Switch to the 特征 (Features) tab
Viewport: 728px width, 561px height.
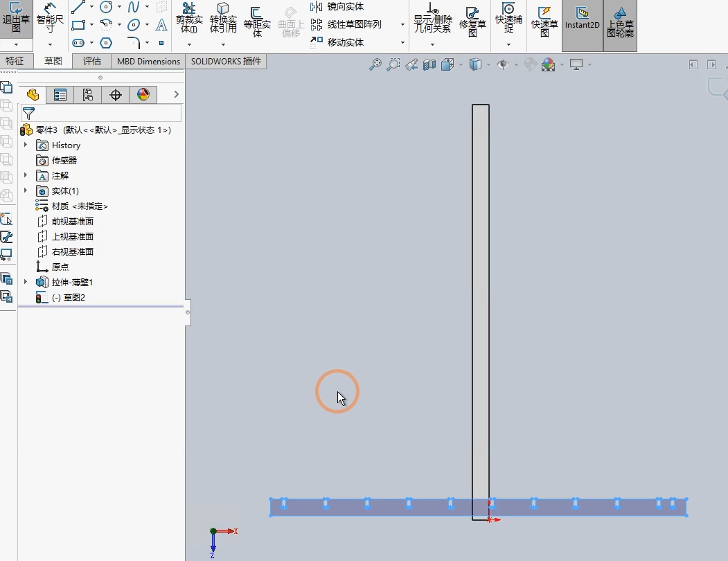click(x=15, y=61)
